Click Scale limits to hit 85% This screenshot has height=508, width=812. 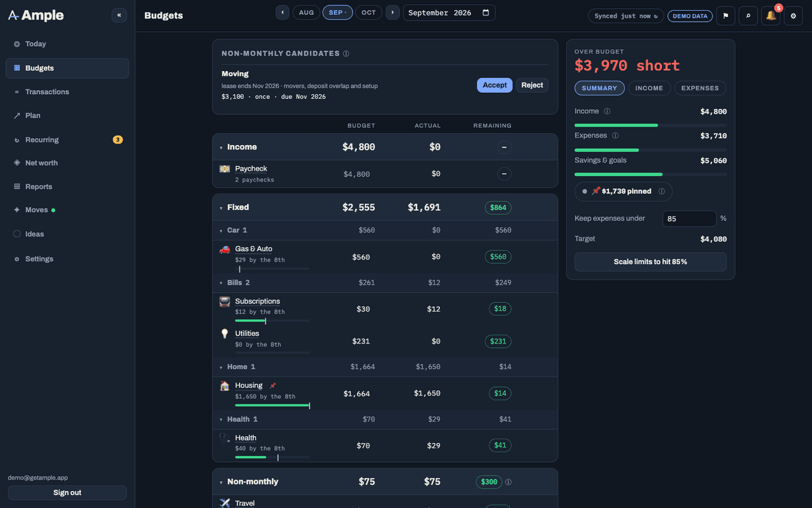650,262
